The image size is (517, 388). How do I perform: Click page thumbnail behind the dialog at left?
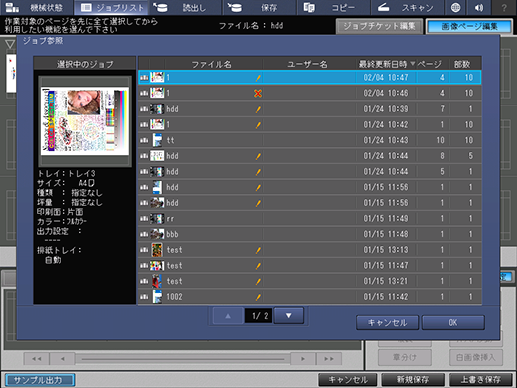[x=11, y=74]
